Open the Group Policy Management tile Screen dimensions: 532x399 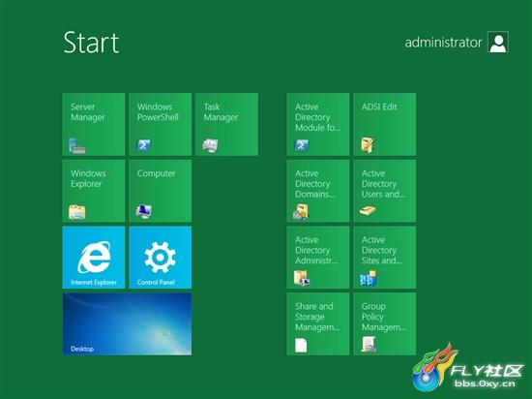[385, 324]
